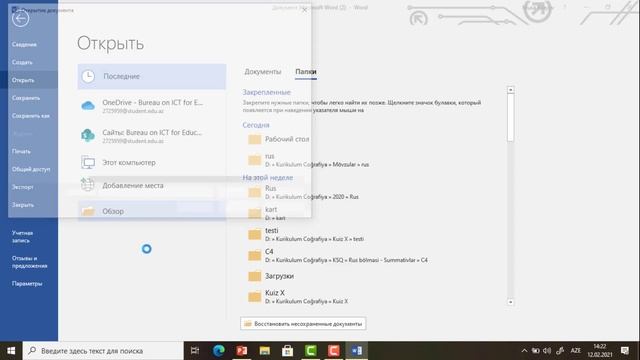640x360 pixels.
Task: Click Восстановить несохраненные документы button
Action: click(303, 324)
